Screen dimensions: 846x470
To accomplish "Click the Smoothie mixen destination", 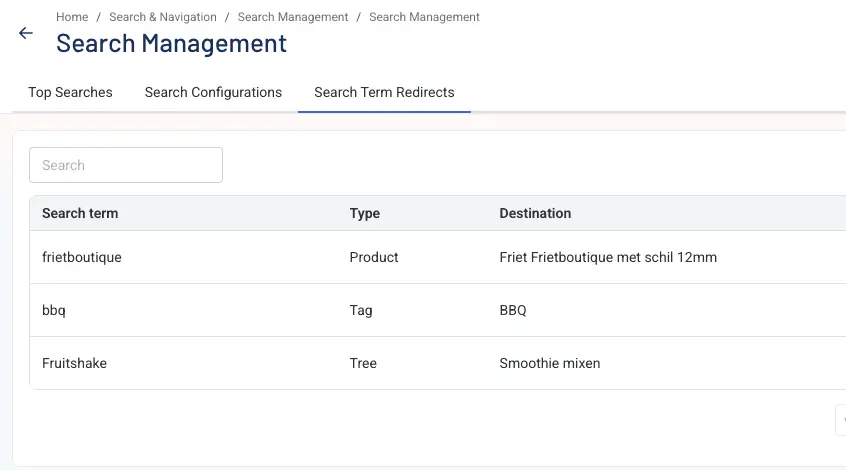I will [x=549, y=363].
